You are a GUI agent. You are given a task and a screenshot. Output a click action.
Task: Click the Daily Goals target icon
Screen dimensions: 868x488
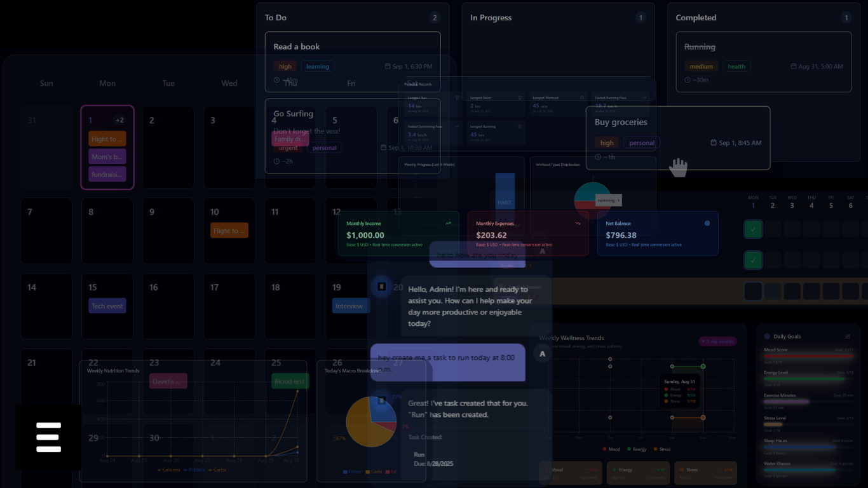[767, 336]
